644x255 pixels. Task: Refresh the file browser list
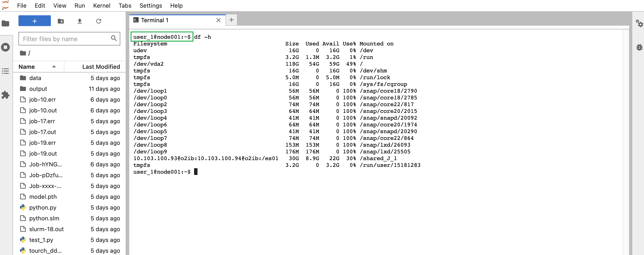[x=98, y=21]
